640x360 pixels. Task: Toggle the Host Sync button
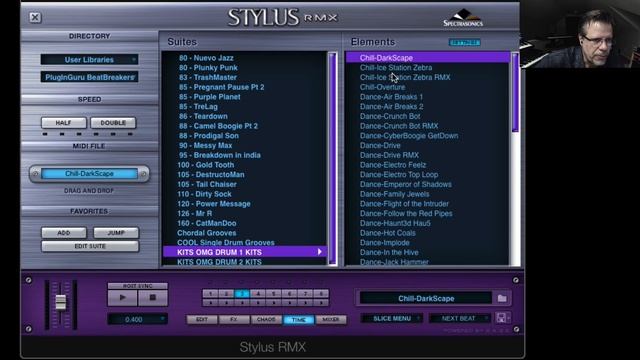pyautogui.click(x=138, y=286)
